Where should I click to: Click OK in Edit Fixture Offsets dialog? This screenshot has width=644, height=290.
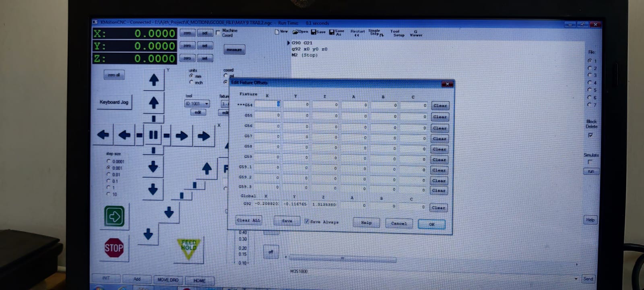pos(431,224)
